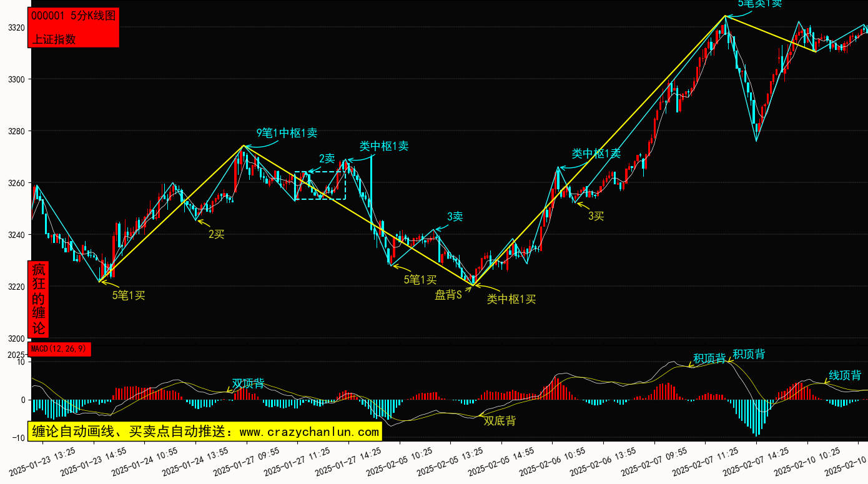The width and height of the screenshot is (868, 484).
Task: Select the 3卖 sell point marker
Action: point(455,217)
